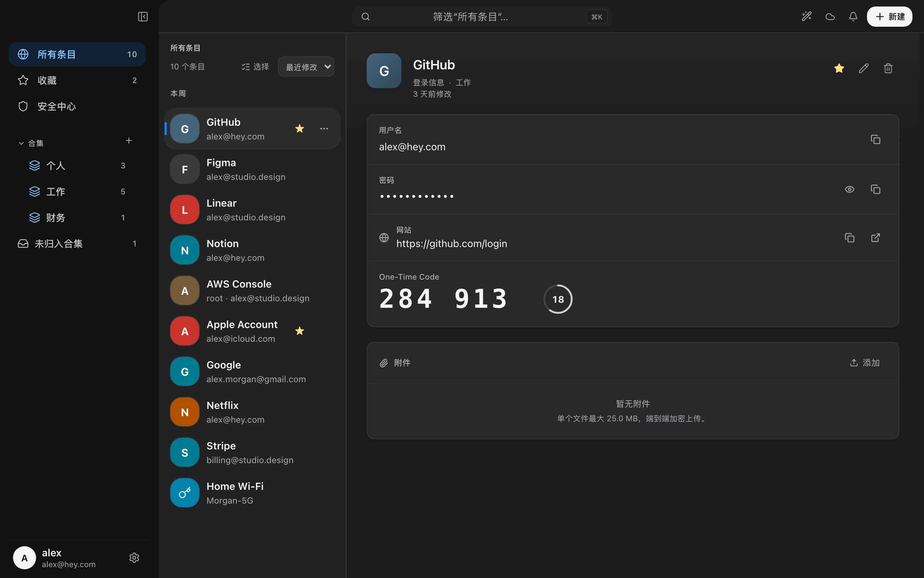Click the one-time code 284 913
This screenshot has height=578, width=924.
[x=443, y=298]
